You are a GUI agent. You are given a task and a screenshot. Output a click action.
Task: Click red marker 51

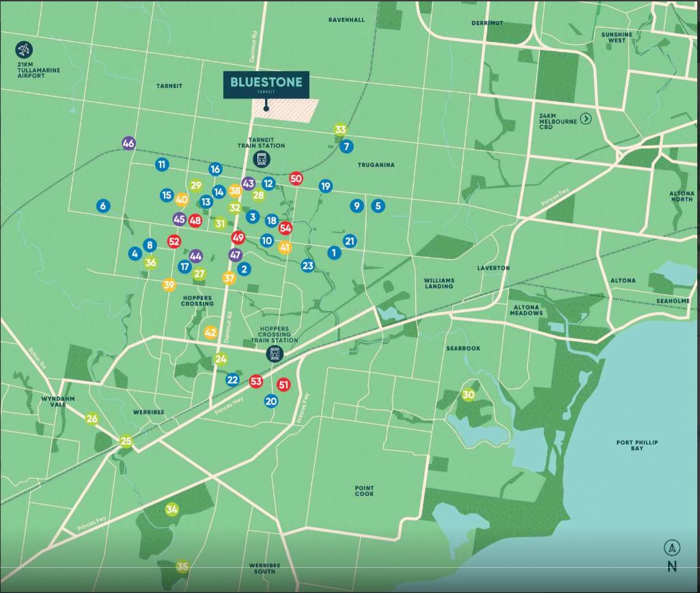click(283, 385)
